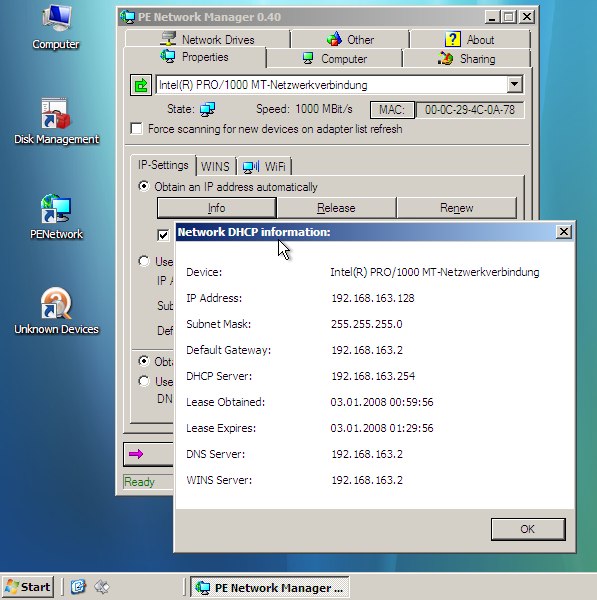This screenshot has width=597, height=600.
Task: Click the Subnet Mask value 255.255.255.0
Action: coord(367,324)
